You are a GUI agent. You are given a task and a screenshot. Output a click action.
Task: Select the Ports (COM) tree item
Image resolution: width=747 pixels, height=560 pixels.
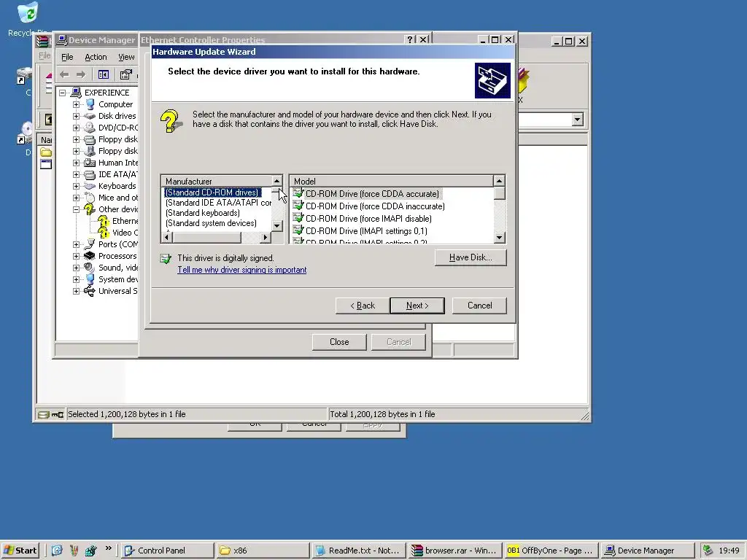click(x=117, y=244)
